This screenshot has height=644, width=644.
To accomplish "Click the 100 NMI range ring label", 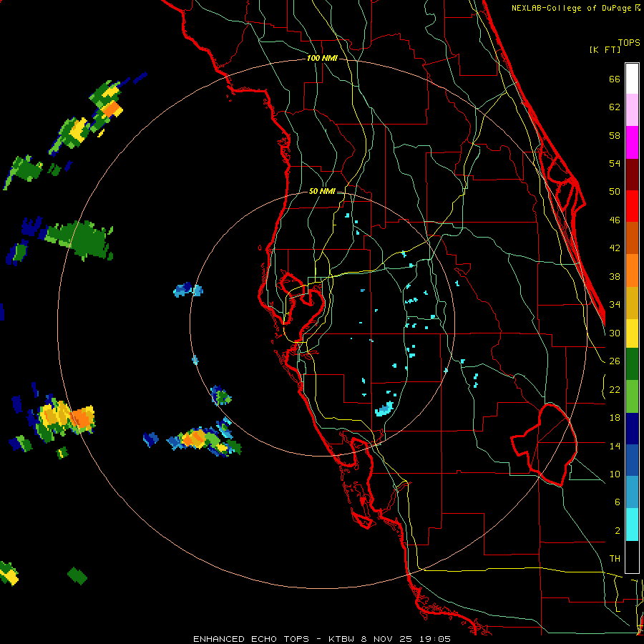I will 322,59.
